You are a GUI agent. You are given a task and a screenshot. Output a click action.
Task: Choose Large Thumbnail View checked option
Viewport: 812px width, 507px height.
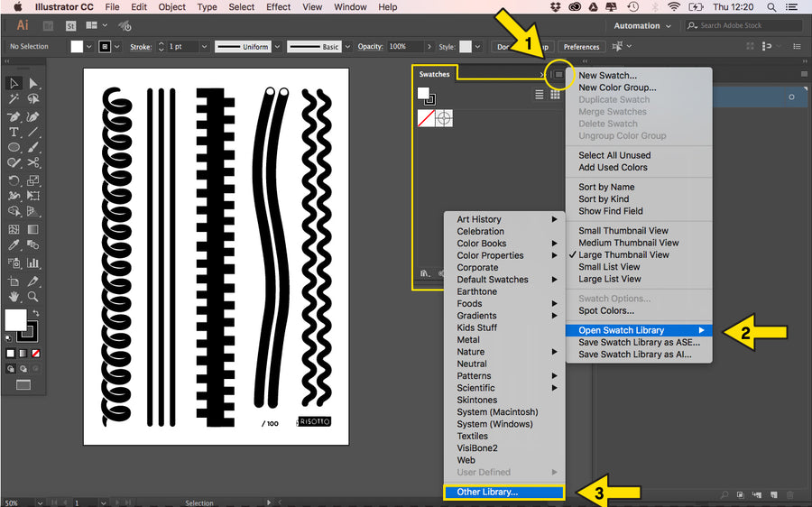[623, 255]
